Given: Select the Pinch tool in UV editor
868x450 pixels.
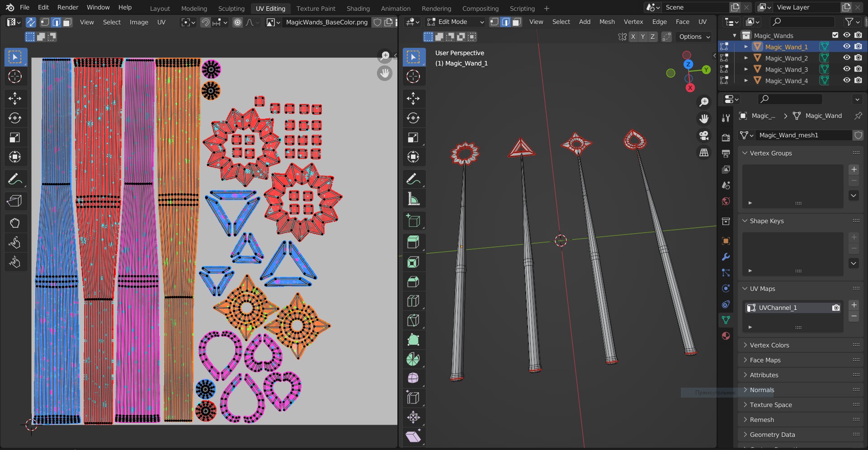Looking at the screenshot, I should coord(15,262).
